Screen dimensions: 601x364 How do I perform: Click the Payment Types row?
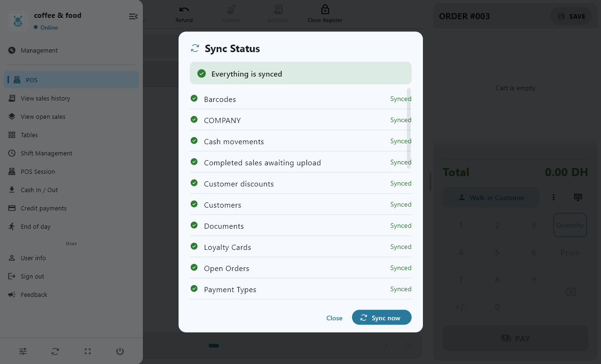pyautogui.click(x=301, y=289)
